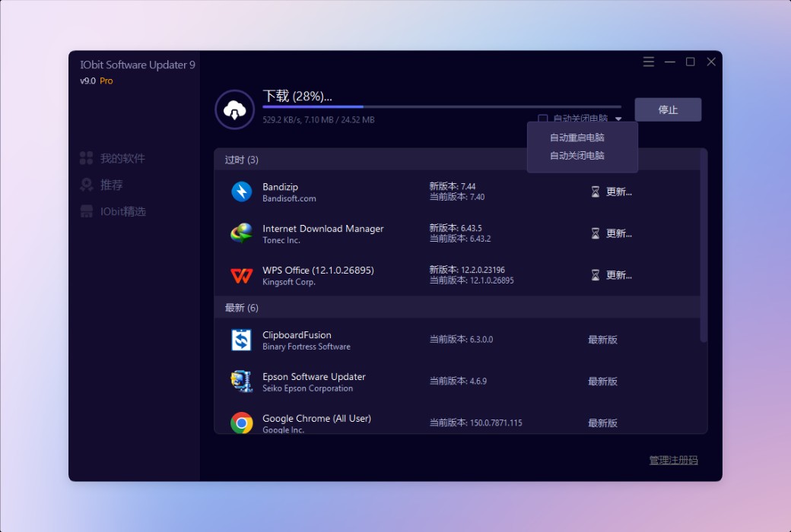Screen dimensions: 791x532
Task: Open the 推荐 sidebar tab
Action: [x=101, y=185]
